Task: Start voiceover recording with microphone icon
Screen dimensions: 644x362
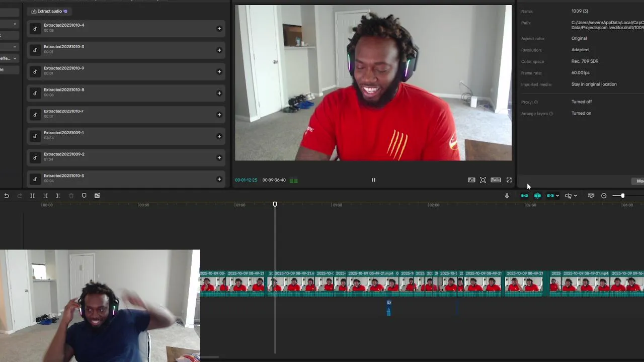Action: [507, 196]
